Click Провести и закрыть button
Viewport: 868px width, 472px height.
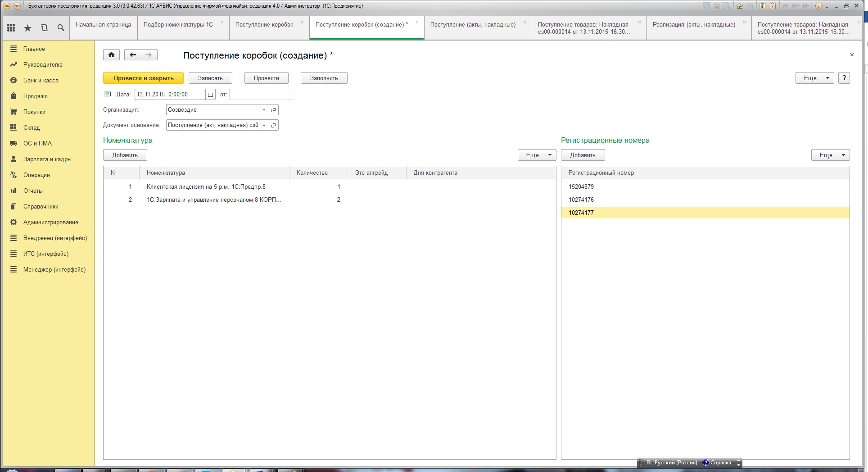pos(143,78)
